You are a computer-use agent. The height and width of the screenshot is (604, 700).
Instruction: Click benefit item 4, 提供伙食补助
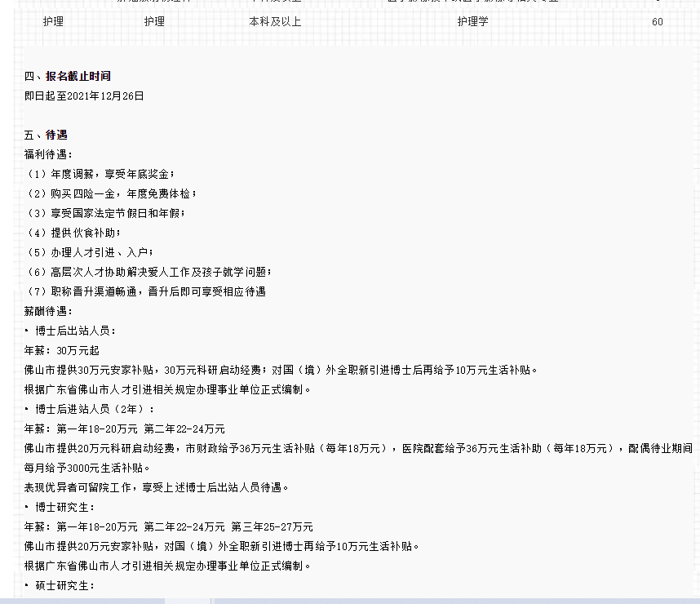[79, 233]
